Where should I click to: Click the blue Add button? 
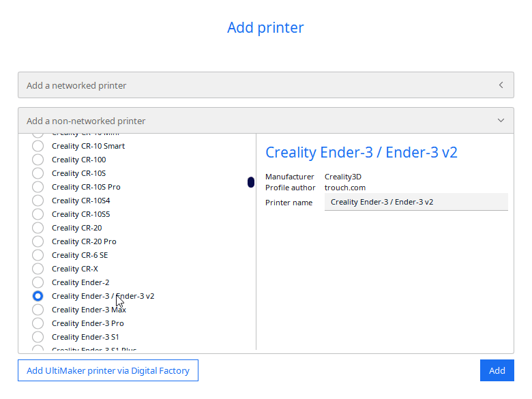497,370
